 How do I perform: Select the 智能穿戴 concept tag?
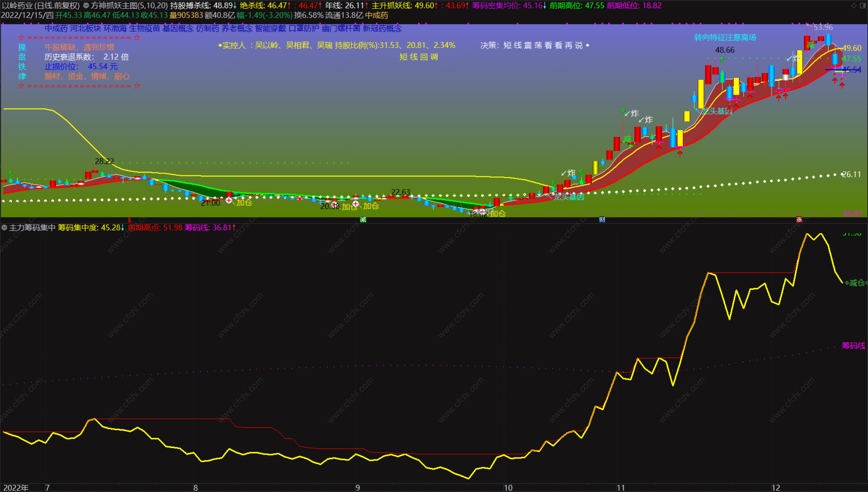click(270, 28)
